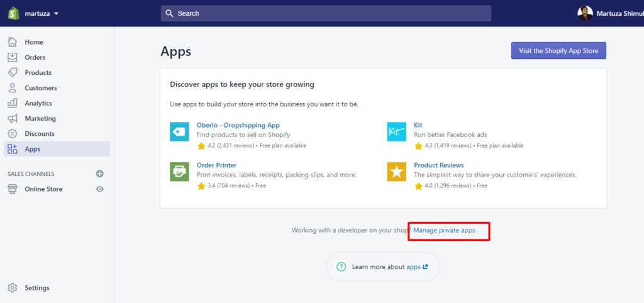This screenshot has height=303, width=644.
Task: Click 'Find products to sell on Shopify'
Action: (x=243, y=135)
